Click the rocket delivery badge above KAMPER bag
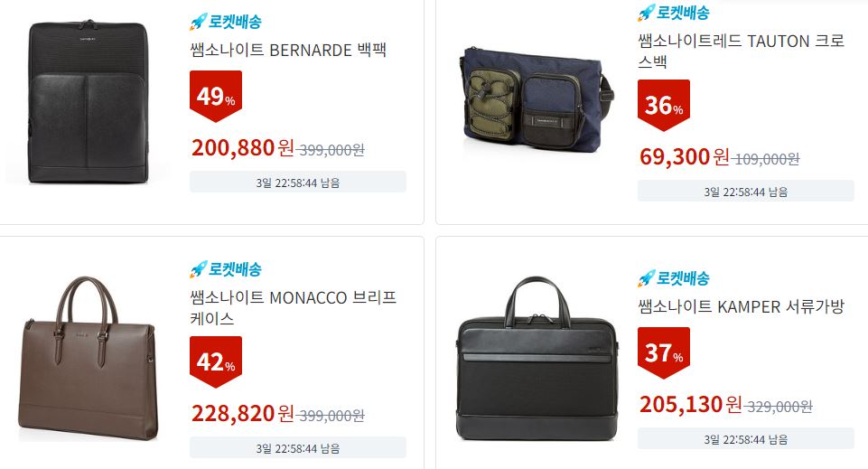The image size is (868, 469). (x=673, y=278)
